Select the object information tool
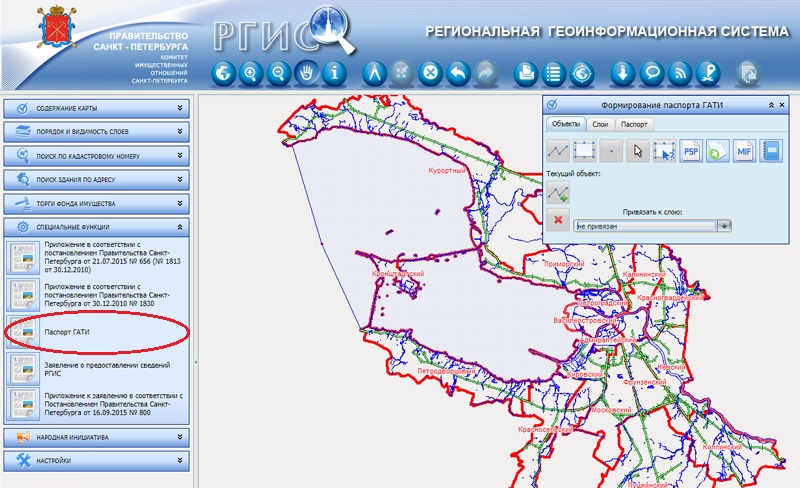This screenshot has height=488, width=800. tap(335, 74)
